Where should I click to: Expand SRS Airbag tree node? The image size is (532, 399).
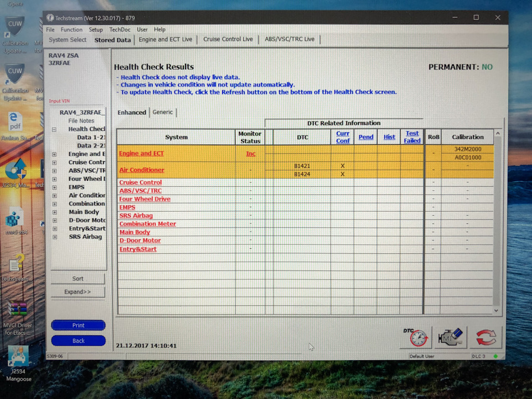(x=55, y=237)
